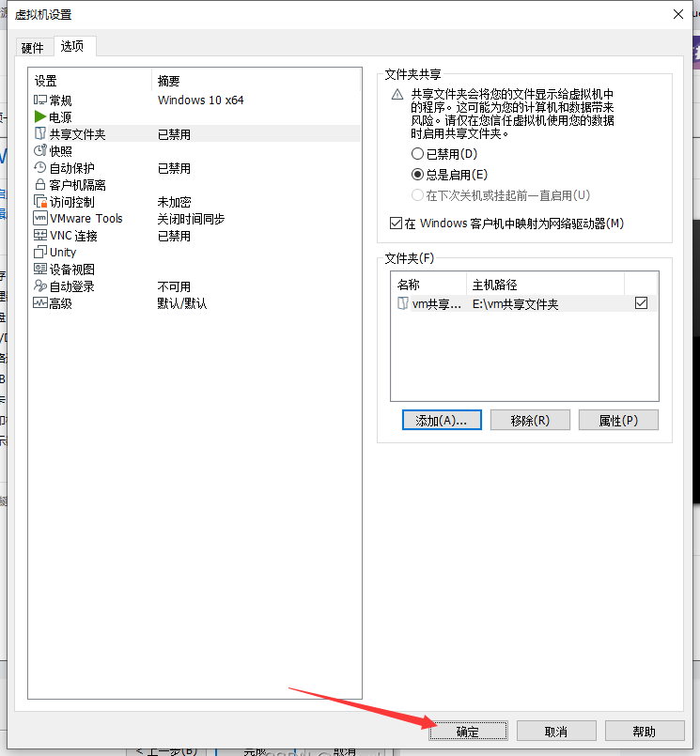This screenshot has height=756, width=700.
Task: Switch to the 硬件 tab
Action: tap(32, 47)
